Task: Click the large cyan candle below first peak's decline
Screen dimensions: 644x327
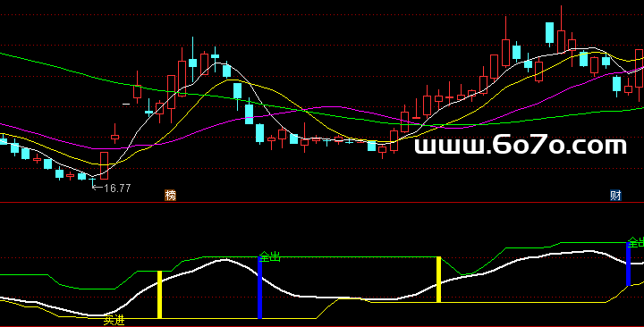Action: [250, 114]
